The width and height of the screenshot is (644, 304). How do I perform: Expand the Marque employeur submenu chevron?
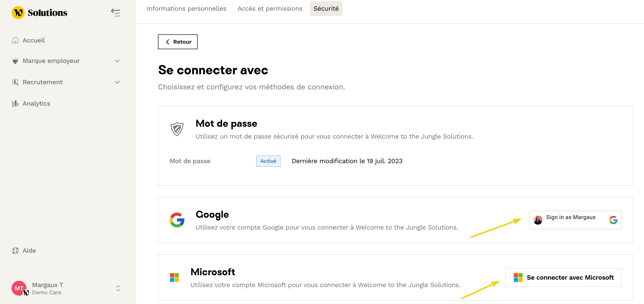click(x=117, y=61)
